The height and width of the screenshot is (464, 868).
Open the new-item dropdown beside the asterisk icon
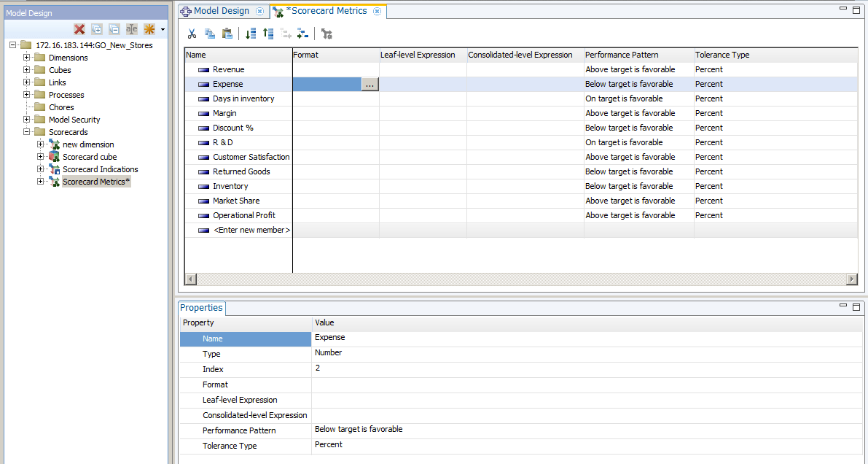coord(162,28)
